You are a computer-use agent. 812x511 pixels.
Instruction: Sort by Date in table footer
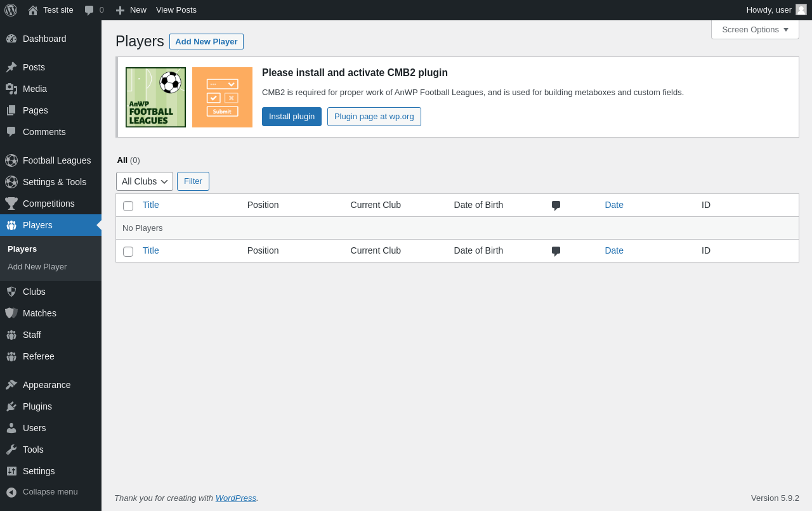tap(614, 250)
